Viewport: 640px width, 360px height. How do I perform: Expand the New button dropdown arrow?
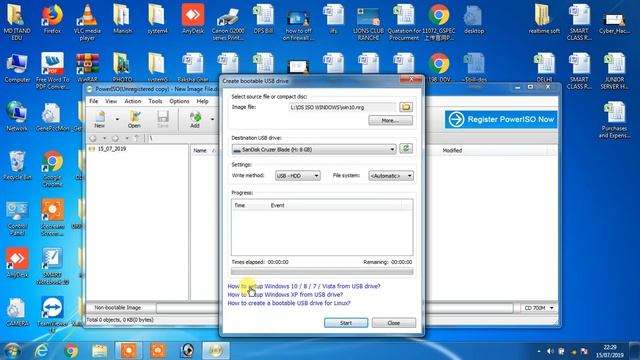(117, 119)
